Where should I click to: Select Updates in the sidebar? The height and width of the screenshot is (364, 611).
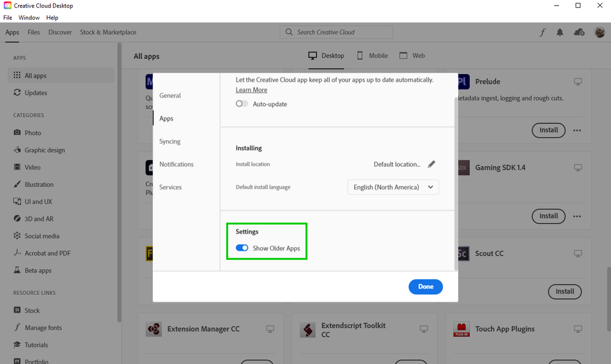(x=61, y=93)
